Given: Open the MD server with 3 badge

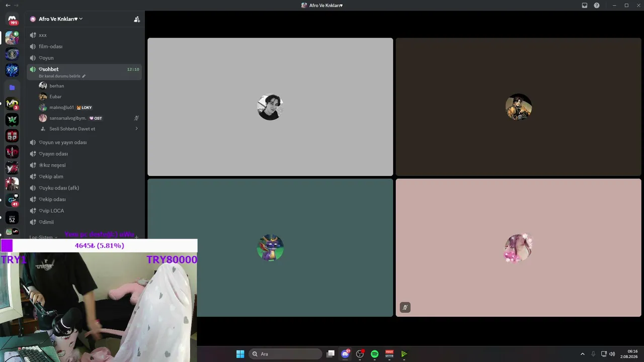Looking at the screenshot, I should coord(12,104).
